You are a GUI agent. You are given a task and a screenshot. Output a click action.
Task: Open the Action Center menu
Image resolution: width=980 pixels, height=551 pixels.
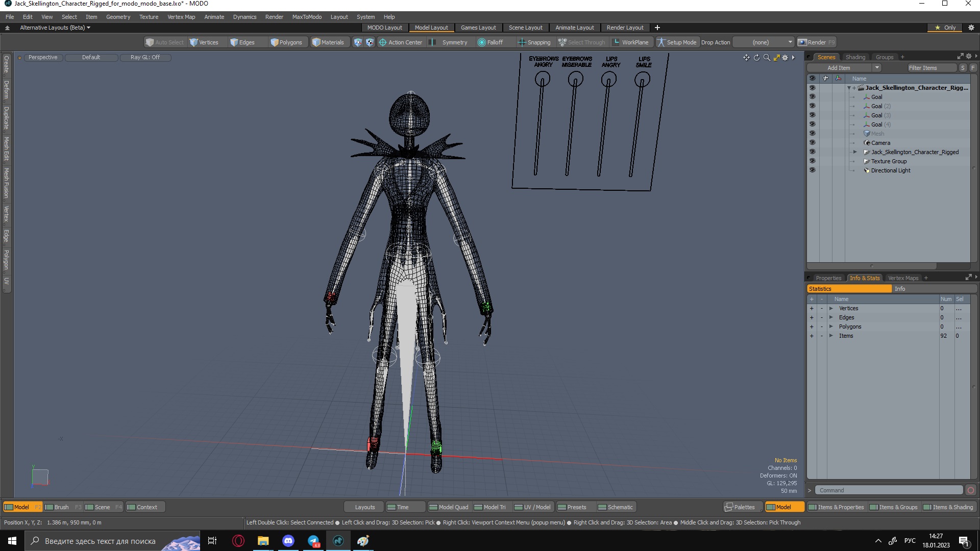tap(401, 42)
